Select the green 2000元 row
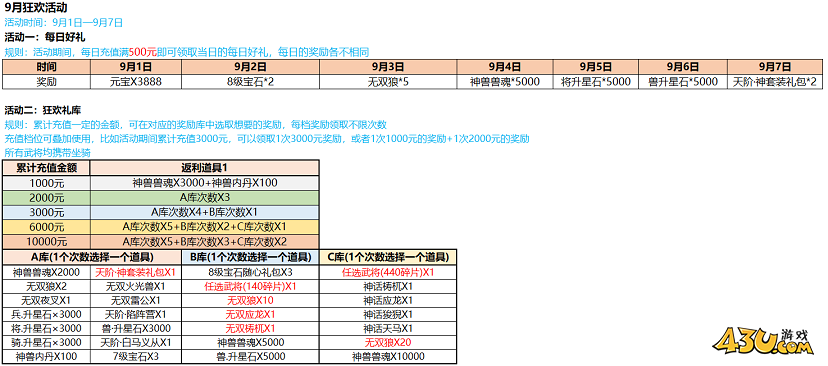The height and width of the screenshot is (366, 828). click(161, 198)
